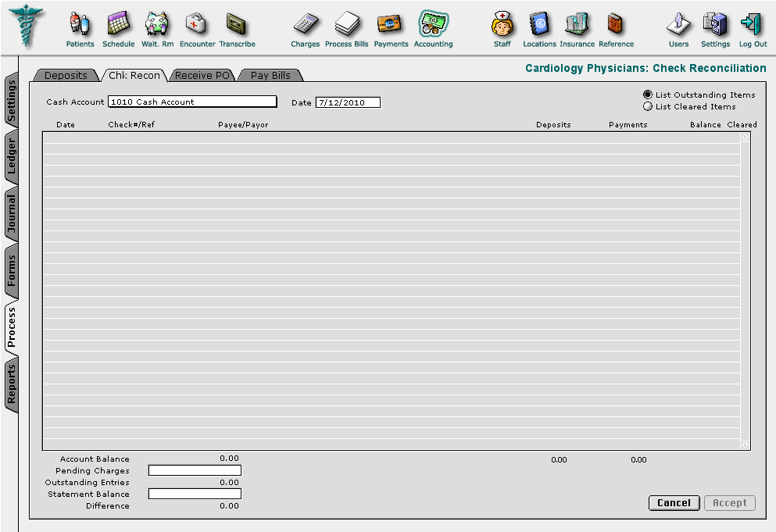Open the Journal vertical side tab

12,214
